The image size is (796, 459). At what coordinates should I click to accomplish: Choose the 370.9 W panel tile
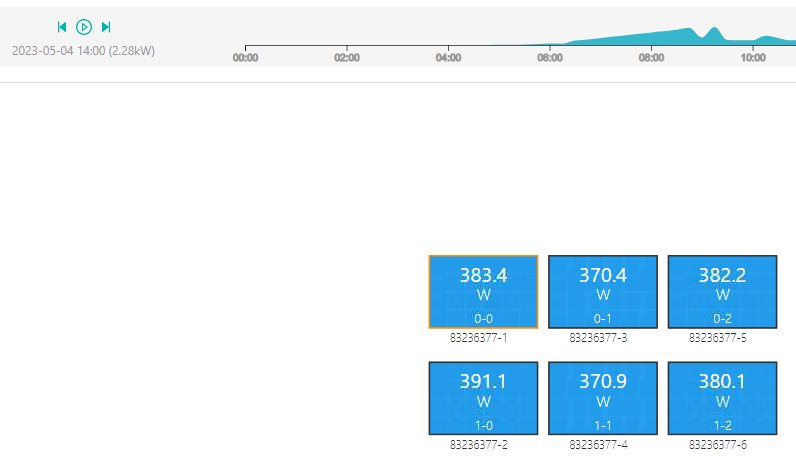pos(603,398)
